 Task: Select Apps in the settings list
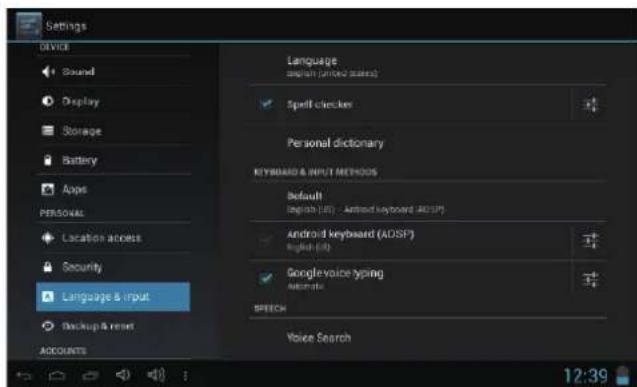point(113,189)
